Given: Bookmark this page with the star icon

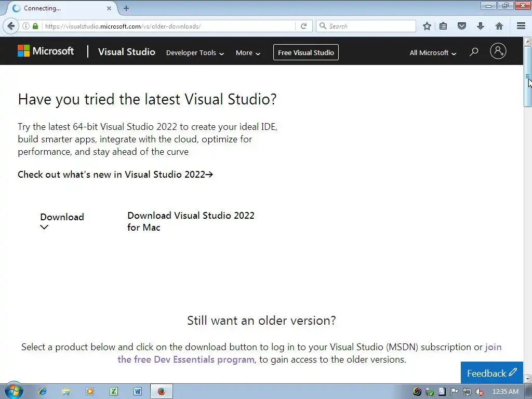Looking at the screenshot, I should [427, 26].
